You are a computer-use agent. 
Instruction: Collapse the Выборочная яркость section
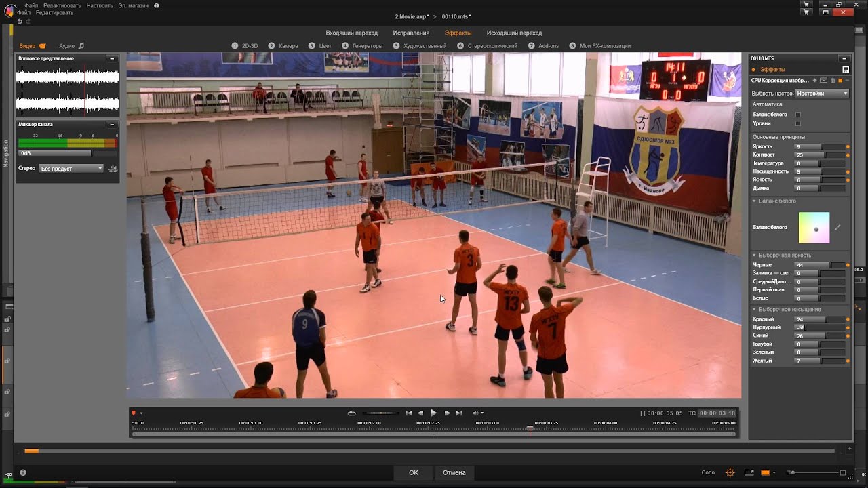point(754,256)
